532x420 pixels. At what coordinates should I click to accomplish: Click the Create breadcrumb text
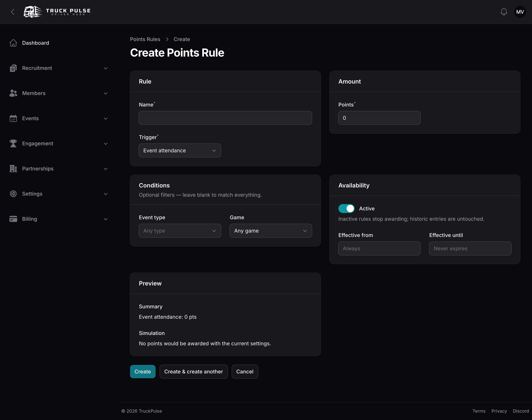coord(182,39)
